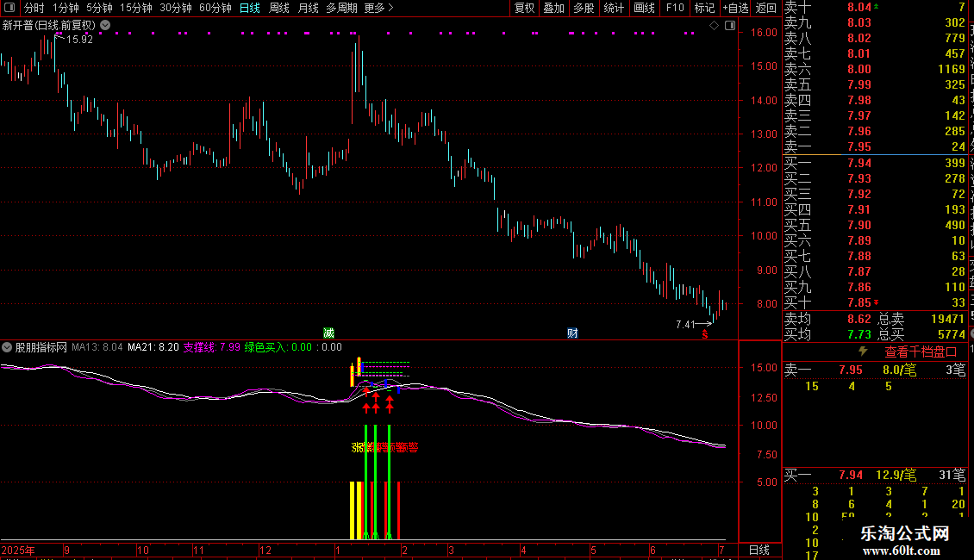Click the 总买 volume 5774

pos(951,334)
